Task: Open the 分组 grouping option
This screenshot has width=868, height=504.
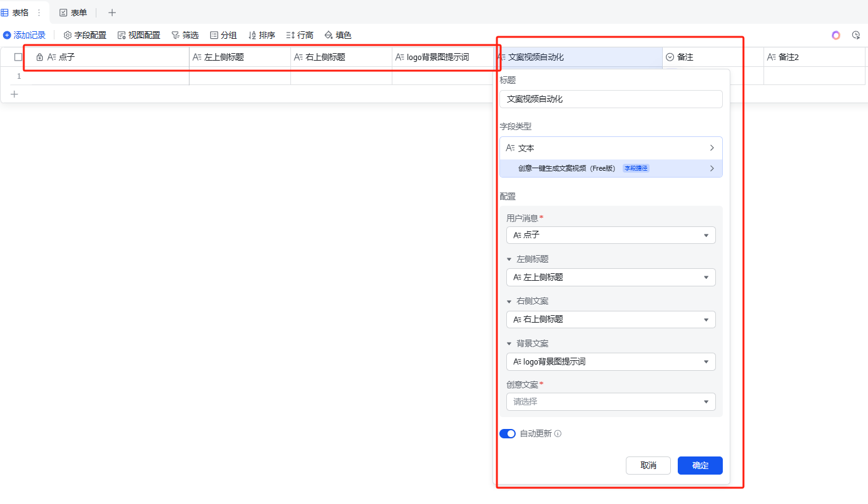Action: (x=223, y=35)
